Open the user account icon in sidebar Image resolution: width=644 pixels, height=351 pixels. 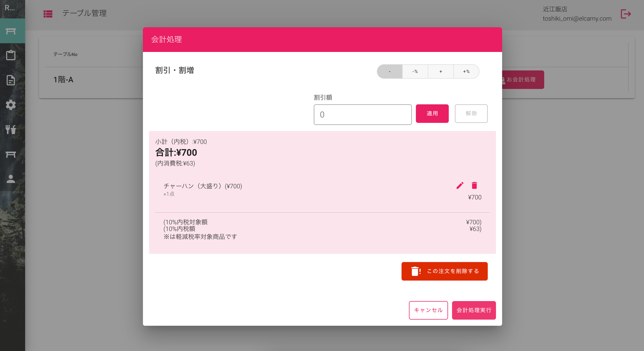coord(11,179)
